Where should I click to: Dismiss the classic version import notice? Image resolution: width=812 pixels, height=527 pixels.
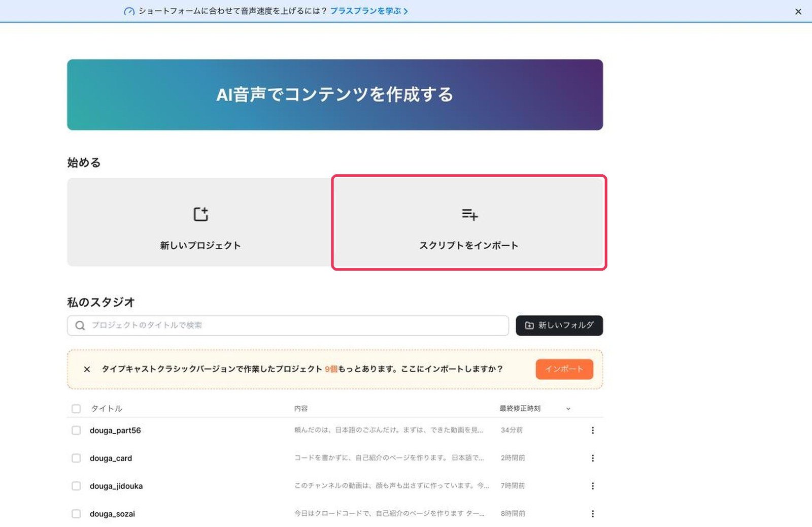(87, 369)
